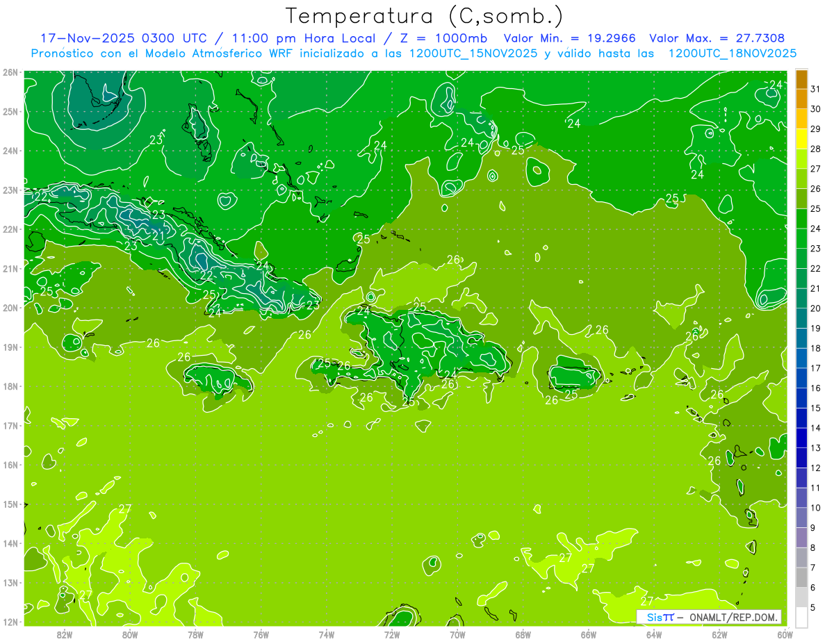The height and width of the screenshot is (644, 834).
Task: Click longitude axis label 70W
Action: coord(457,634)
